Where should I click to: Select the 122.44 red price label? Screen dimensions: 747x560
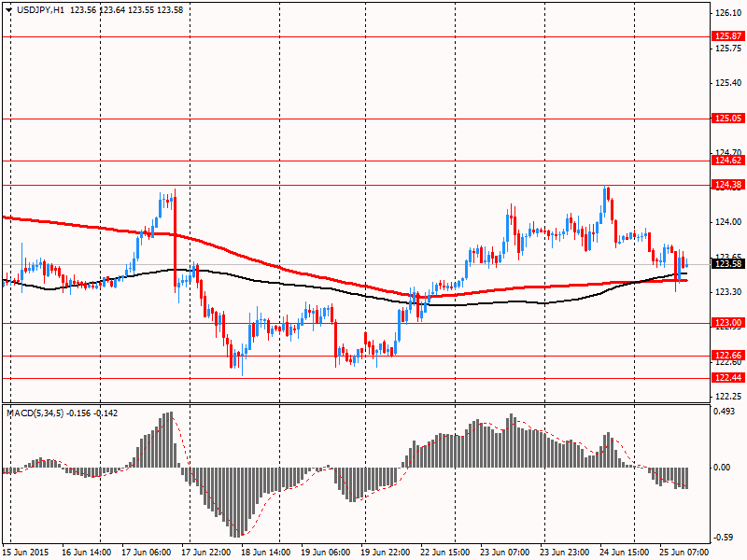point(728,378)
